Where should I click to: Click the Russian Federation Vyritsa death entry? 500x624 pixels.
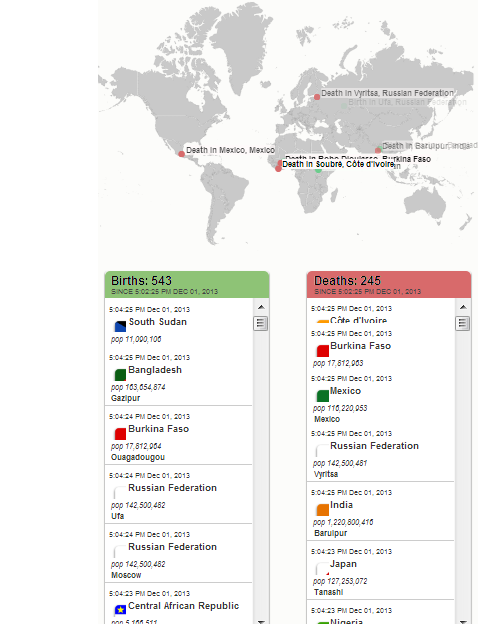pos(380,453)
